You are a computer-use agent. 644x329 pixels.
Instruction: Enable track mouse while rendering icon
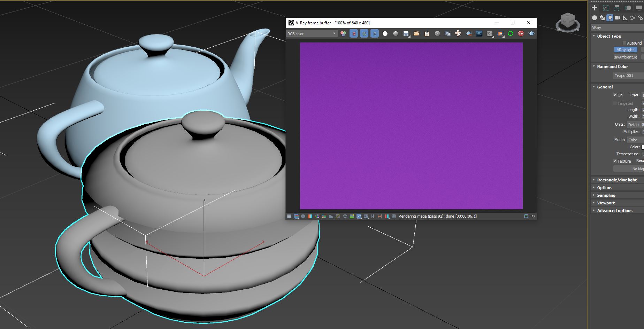(x=458, y=33)
